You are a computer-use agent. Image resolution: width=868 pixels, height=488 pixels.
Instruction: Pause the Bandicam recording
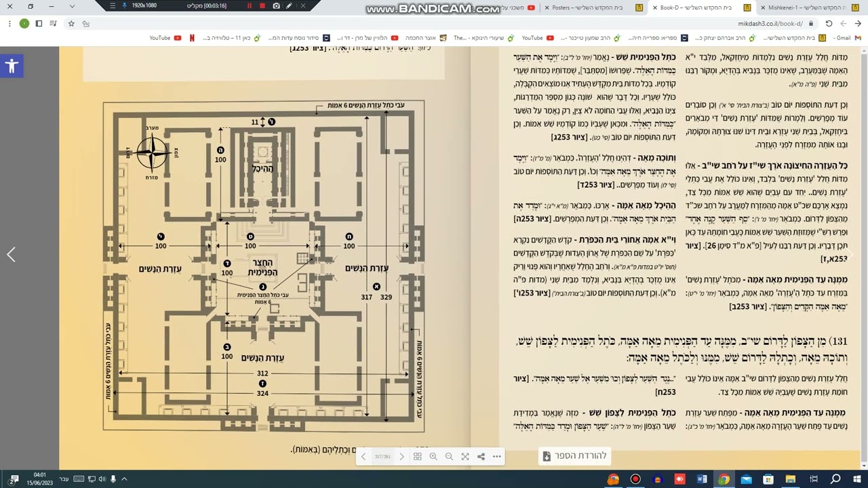click(250, 6)
